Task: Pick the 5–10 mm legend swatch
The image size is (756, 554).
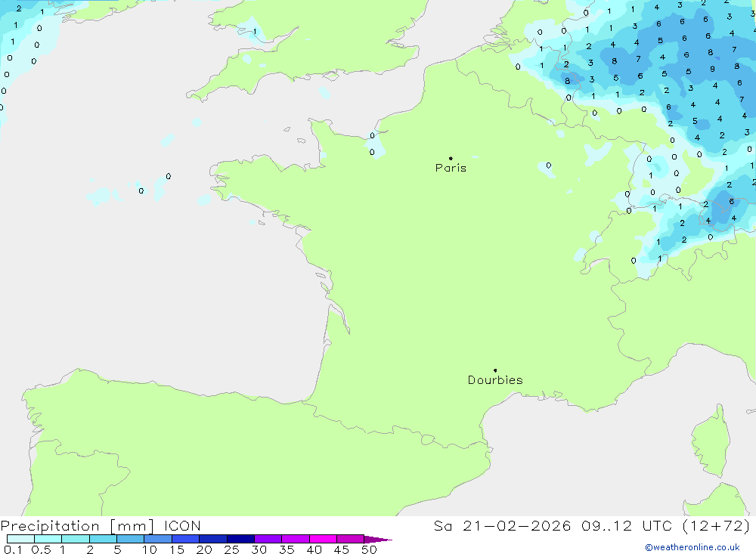Action: [131, 539]
